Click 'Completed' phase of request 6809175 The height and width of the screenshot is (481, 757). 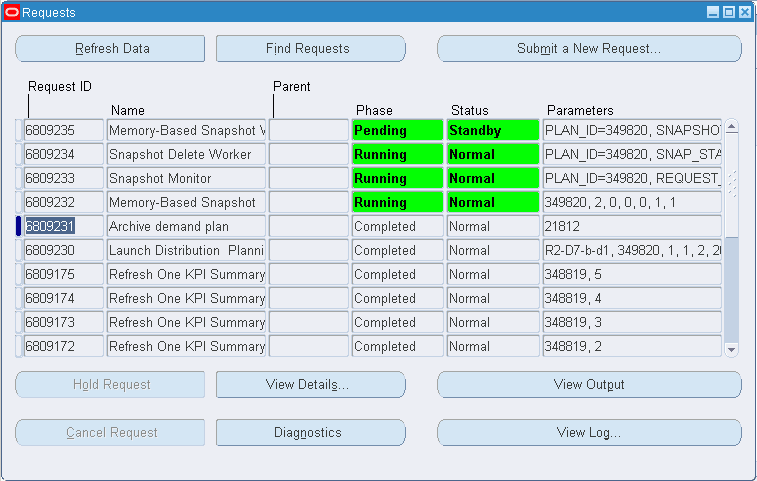point(397,274)
